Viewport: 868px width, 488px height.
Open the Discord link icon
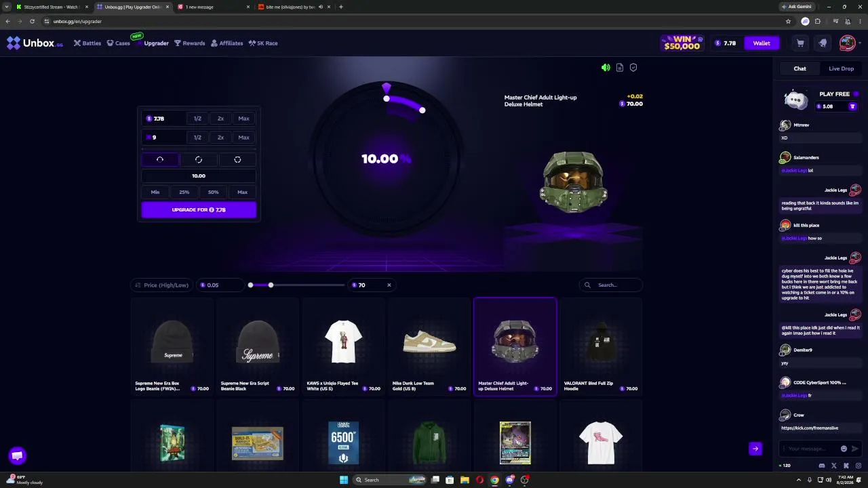[822, 466]
